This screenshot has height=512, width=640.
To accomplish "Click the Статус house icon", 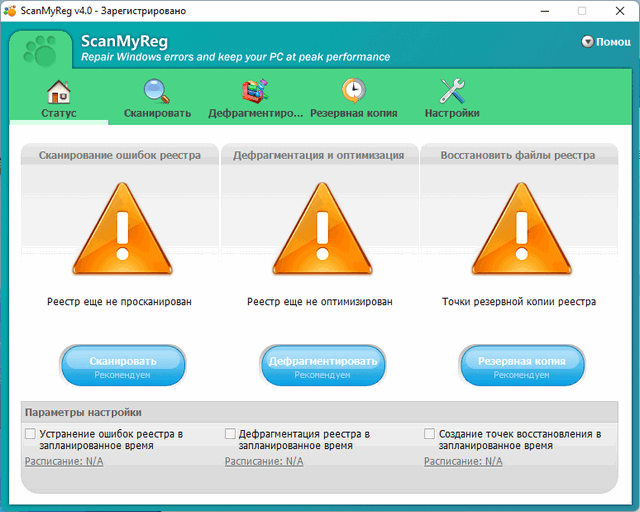I will pyautogui.click(x=59, y=91).
